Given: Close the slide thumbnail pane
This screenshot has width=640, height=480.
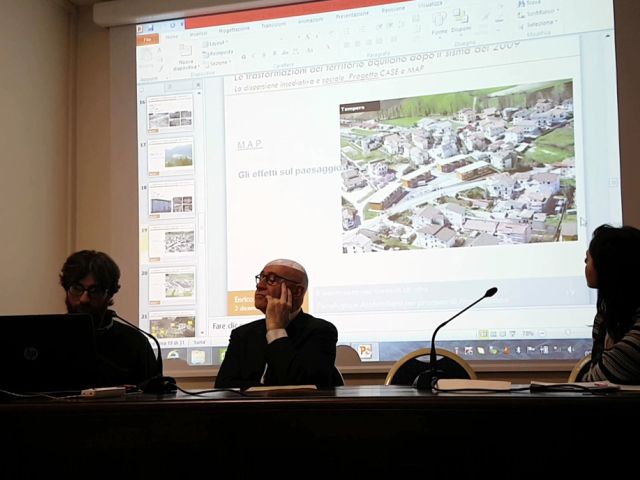Looking at the screenshot, I should pyautogui.click(x=198, y=85).
